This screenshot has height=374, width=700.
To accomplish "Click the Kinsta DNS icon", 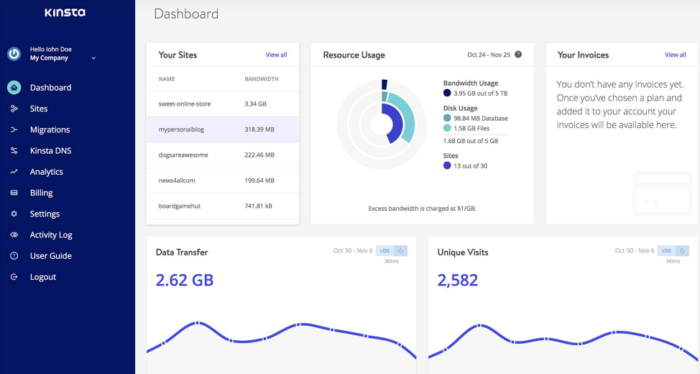I will [14, 150].
